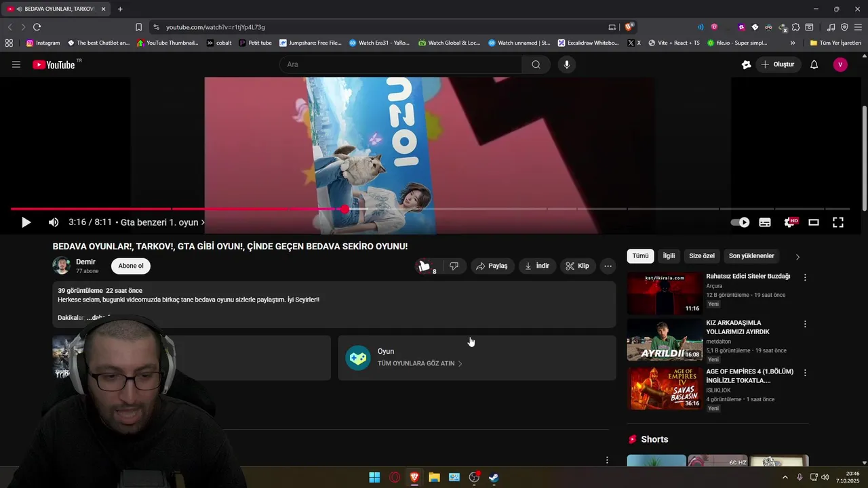Viewport: 868px width, 488px height.
Task: Open options menu for 'Rahatsız Edici Siteler' video
Action: (805, 278)
